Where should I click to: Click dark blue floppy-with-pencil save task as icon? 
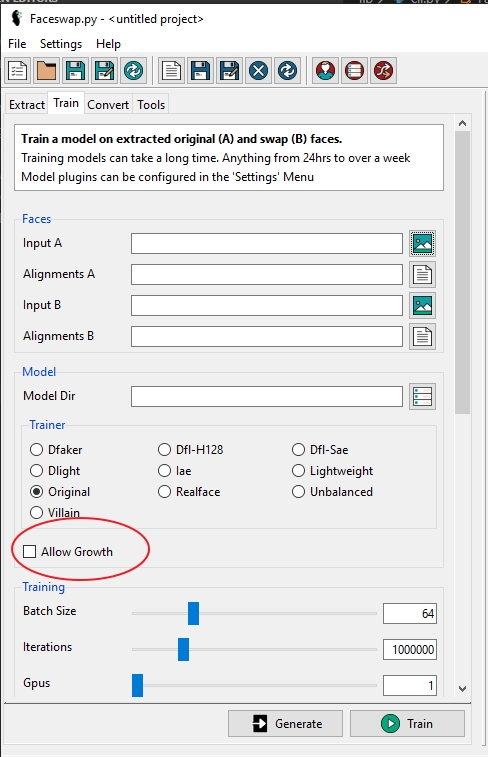click(x=229, y=71)
